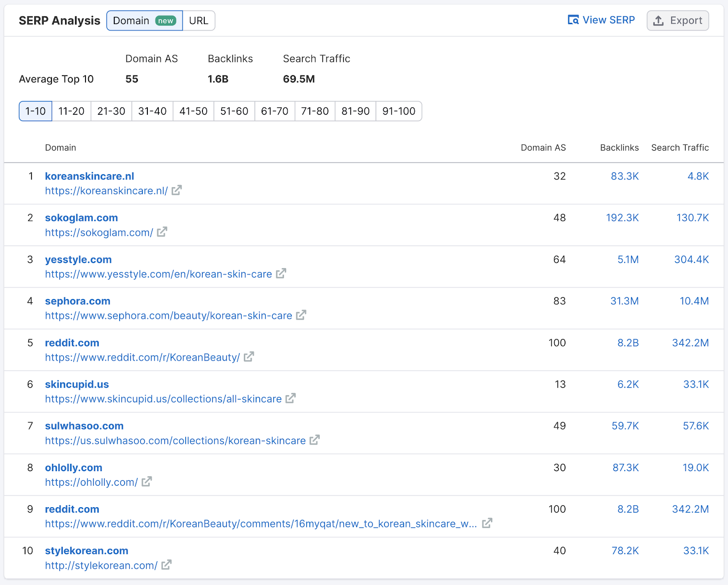
Task: Switch to Domain view tab
Action: click(144, 20)
